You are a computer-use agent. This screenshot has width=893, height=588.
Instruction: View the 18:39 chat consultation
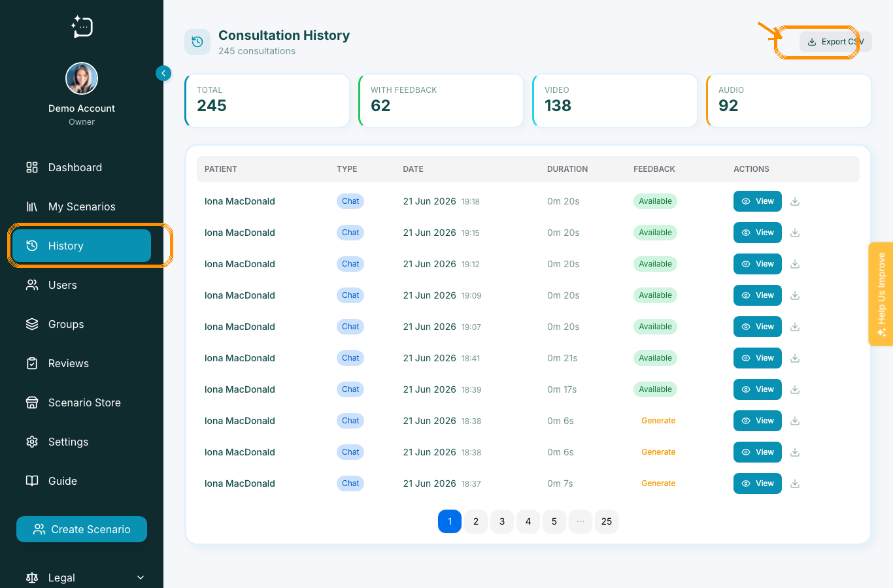(x=758, y=389)
